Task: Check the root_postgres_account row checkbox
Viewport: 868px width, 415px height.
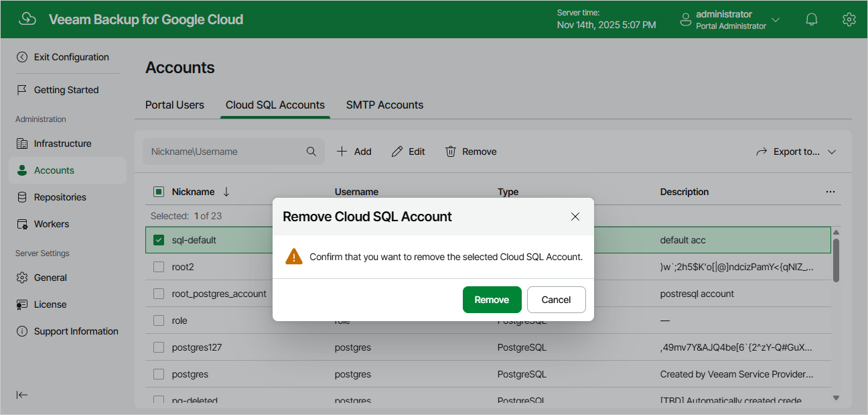Action: (x=159, y=294)
